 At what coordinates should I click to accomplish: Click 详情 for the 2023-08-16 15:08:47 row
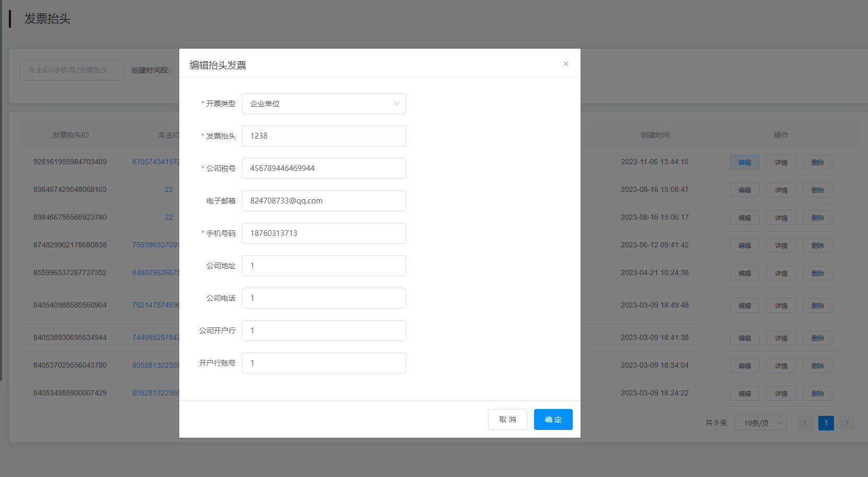pos(781,190)
